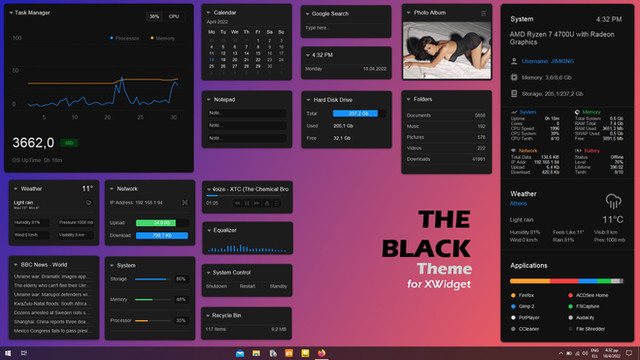Collapse the Calendar widget arrow
The width and height of the screenshot is (640, 360).
coord(209,13)
